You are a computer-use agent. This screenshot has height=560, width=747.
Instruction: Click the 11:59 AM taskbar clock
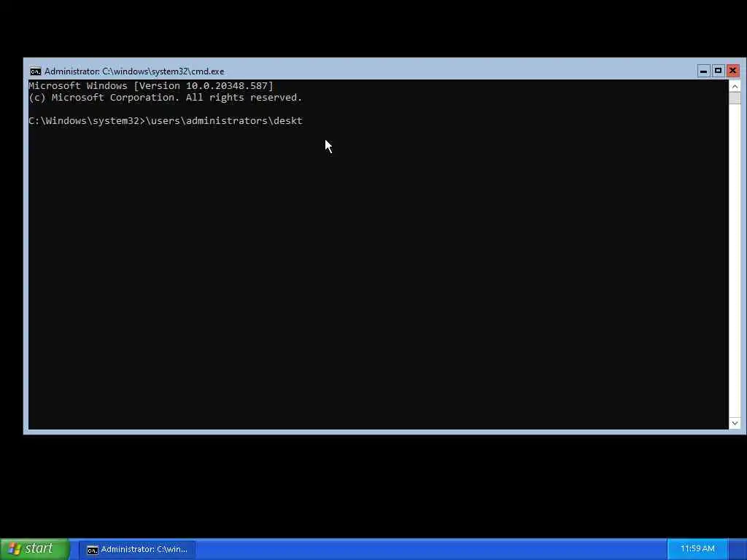point(697,549)
